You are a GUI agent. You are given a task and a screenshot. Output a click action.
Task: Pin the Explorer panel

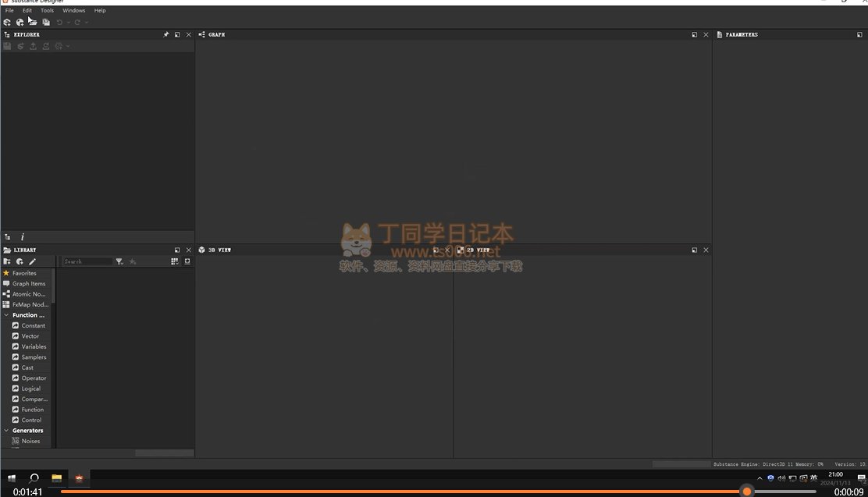tap(166, 34)
